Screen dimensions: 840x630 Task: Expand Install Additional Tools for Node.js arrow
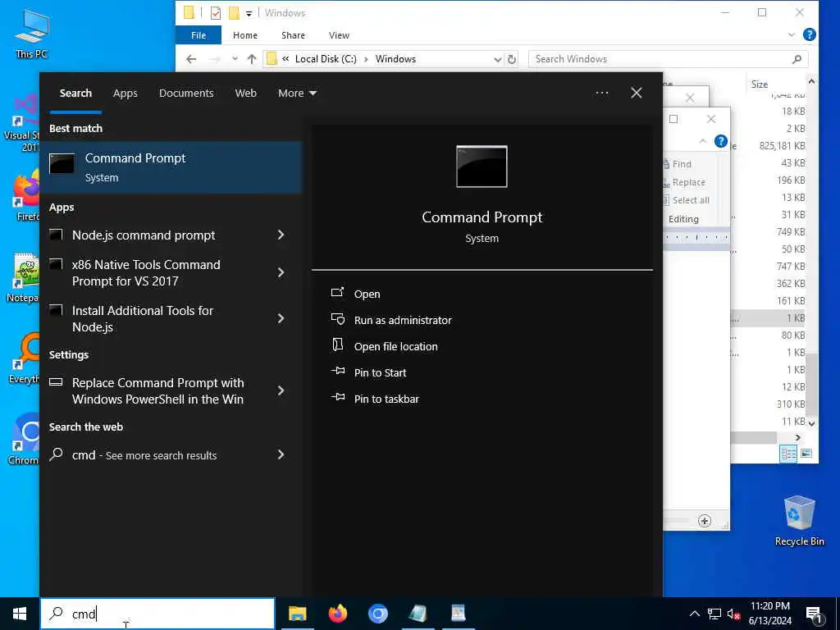[281, 319]
